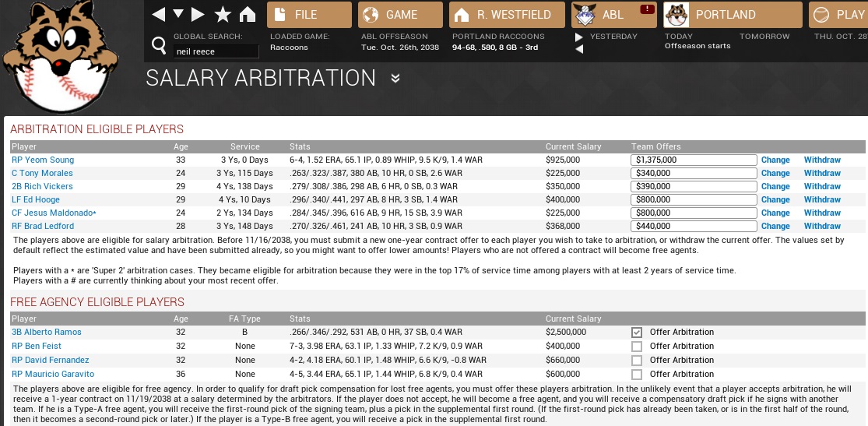Image resolution: width=868 pixels, height=426 pixels.
Task: Click Yeom Soung's $1,375,000 offer field
Action: click(694, 160)
